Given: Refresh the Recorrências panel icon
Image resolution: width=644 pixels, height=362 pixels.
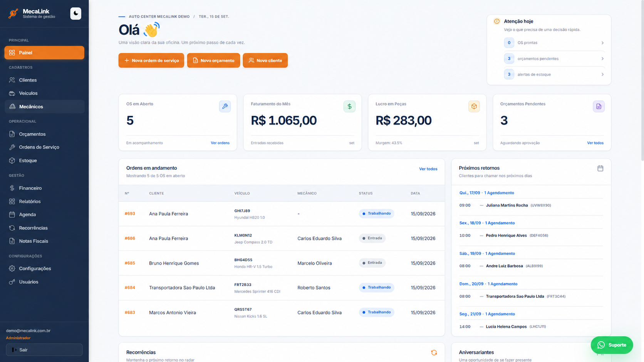Looking at the screenshot, I should [434, 352].
